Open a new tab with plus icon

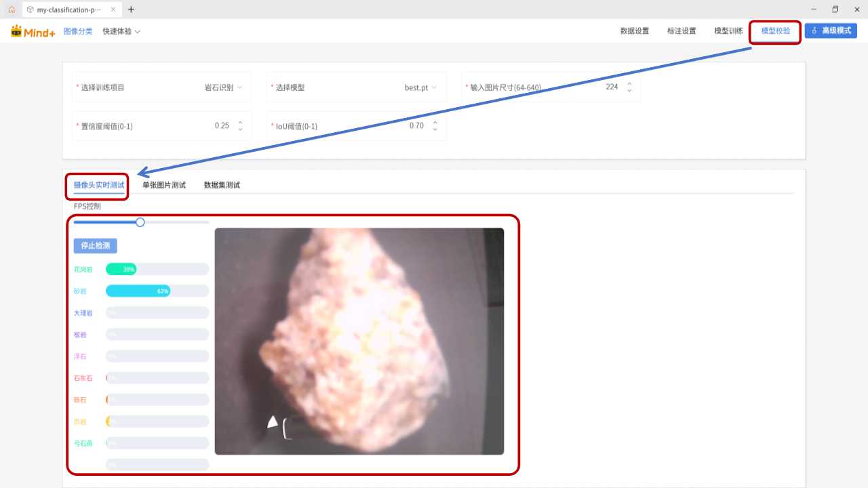131,9
